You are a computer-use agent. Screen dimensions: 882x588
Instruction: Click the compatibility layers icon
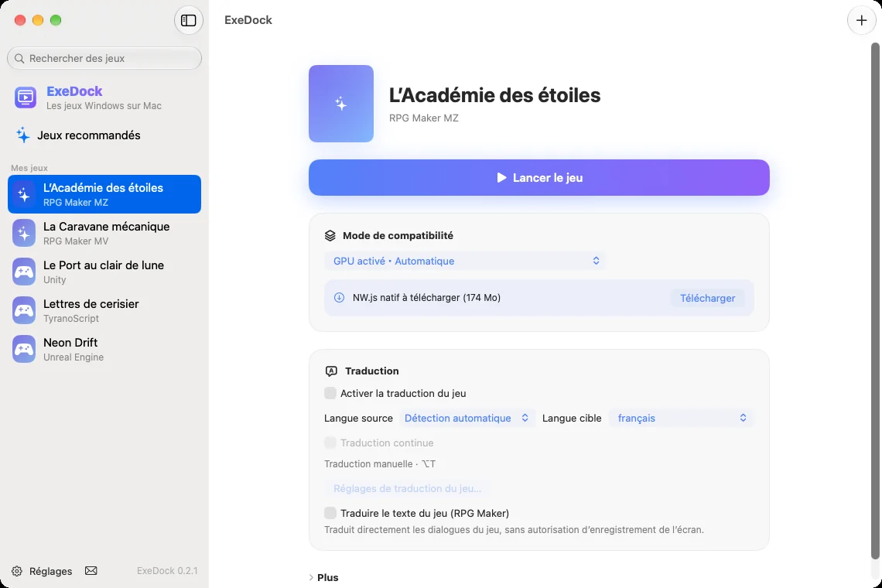coord(330,236)
